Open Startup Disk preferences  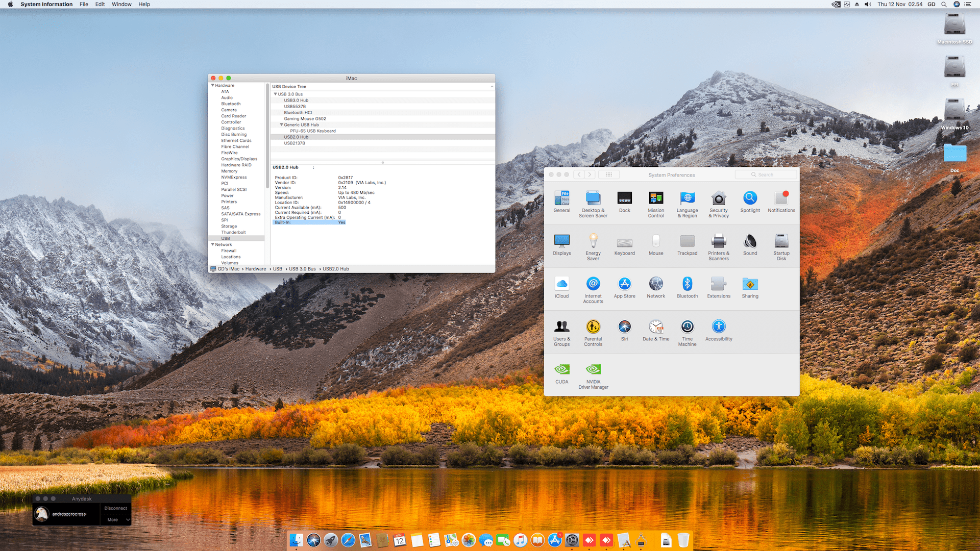click(781, 241)
